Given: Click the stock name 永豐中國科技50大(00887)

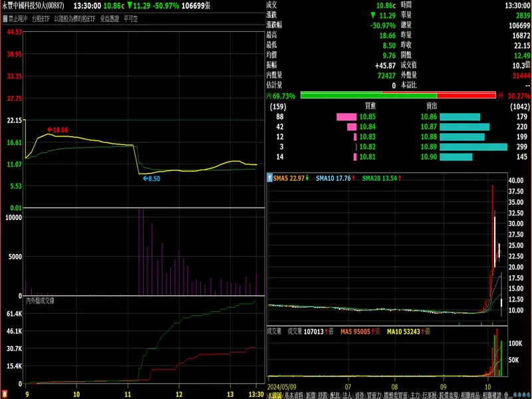Looking at the screenshot, I should tap(33, 6).
